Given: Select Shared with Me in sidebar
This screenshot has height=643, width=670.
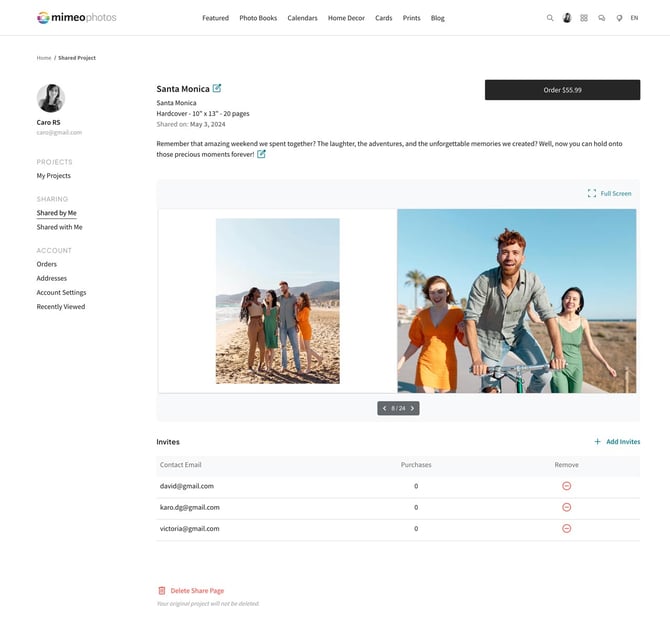Looking at the screenshot, I should [59, 227].
